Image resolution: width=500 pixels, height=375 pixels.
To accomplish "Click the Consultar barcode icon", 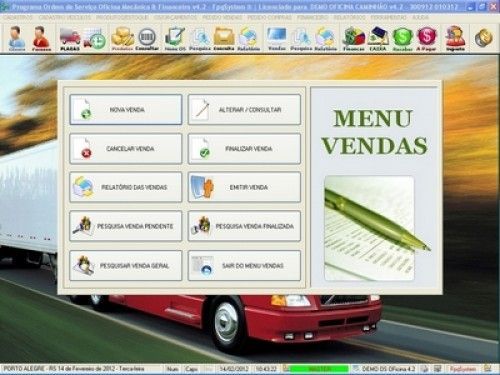I will [x=147, y=39].
